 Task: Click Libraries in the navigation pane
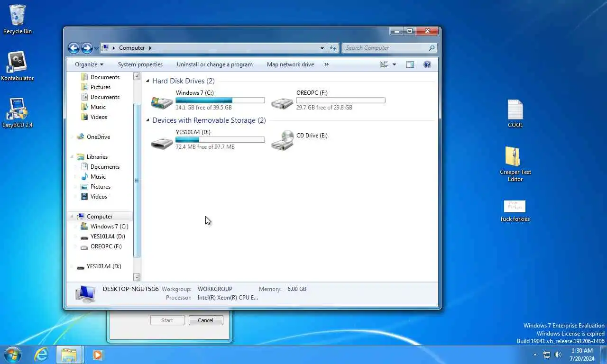[x=97, y=157]
